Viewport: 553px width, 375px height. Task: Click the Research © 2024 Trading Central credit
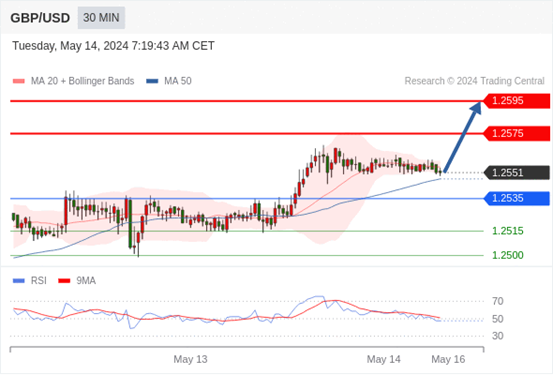[x=474, y=81]
